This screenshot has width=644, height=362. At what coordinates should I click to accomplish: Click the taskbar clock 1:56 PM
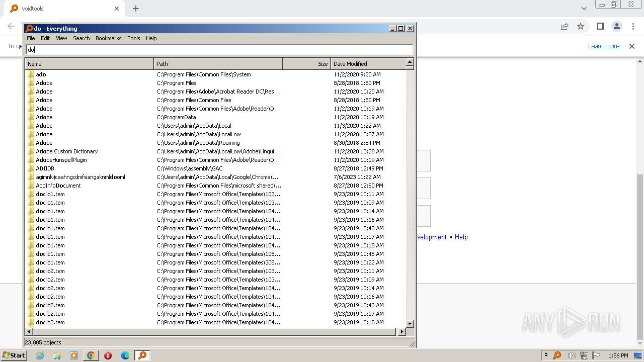[618, 355]
